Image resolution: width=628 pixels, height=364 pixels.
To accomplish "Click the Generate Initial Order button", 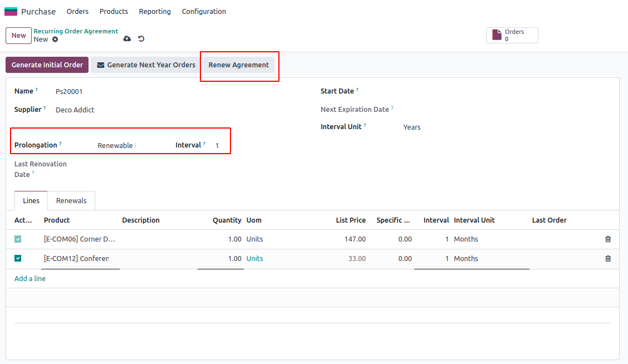I will 47,65.
